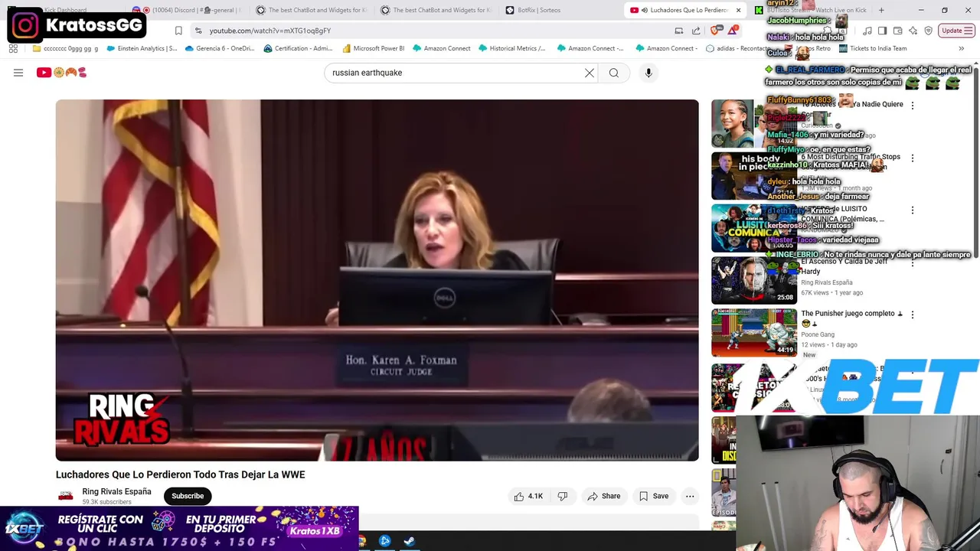Click the Share button under video
The height and width of the screenshot is (551, 980).
click(x=604, y=496)
